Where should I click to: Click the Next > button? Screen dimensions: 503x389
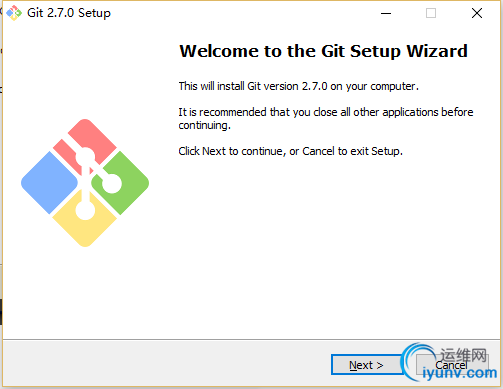(366, 365)
